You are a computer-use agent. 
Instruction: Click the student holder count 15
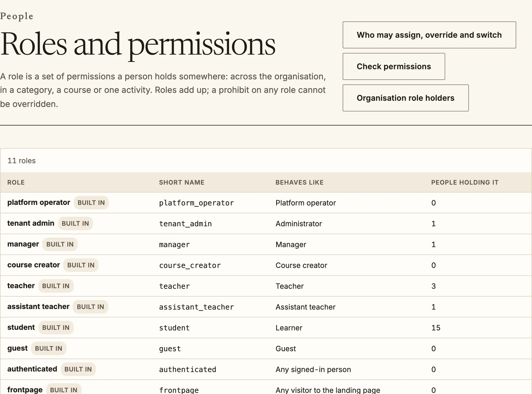click(436, 328)
